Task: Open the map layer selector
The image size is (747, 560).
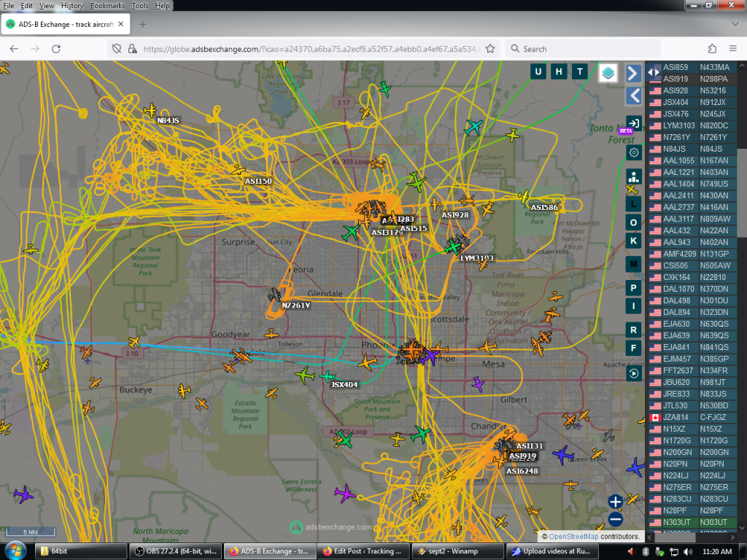Action: tap(608, 73)
